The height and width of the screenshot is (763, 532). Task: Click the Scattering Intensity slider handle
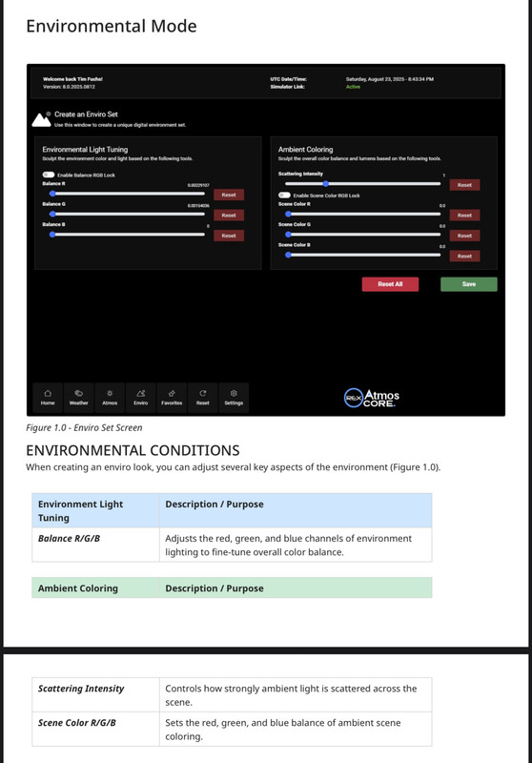click(326, 184)
